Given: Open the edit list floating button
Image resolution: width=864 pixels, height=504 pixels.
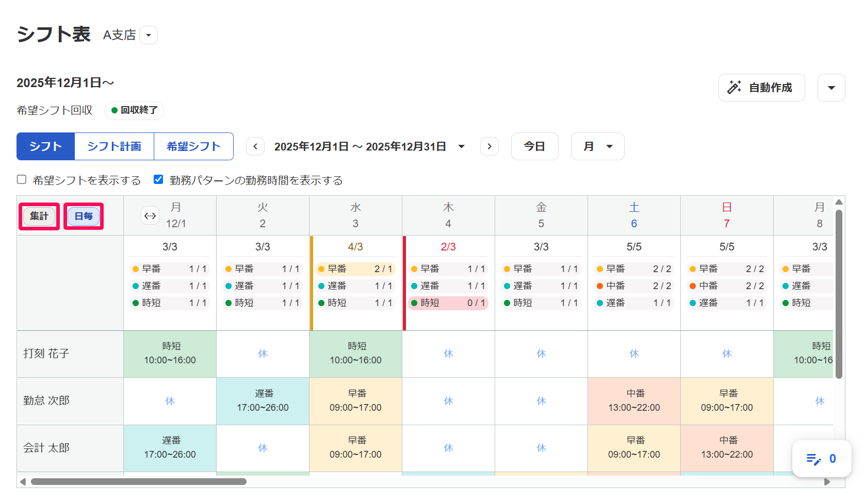Looking at the screenshot, I should coord(822,459).
